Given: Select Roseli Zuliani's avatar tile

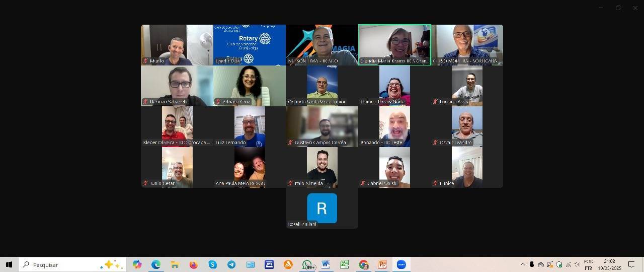Looking at the screenshot, I should 322,208.
